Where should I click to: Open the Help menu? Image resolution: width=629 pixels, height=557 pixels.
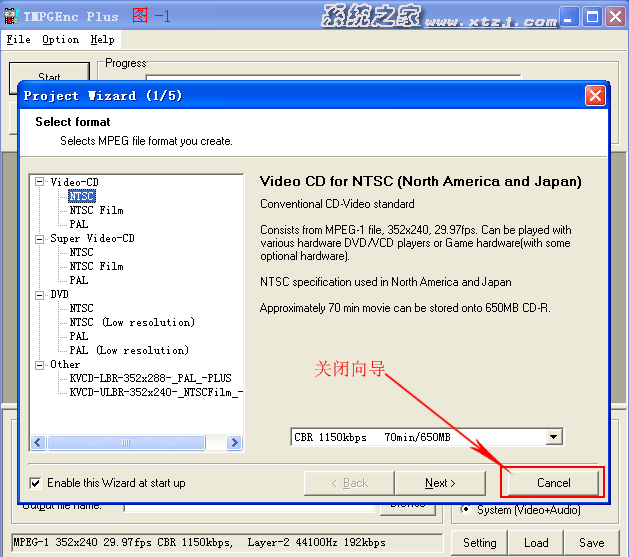[102, 40]
